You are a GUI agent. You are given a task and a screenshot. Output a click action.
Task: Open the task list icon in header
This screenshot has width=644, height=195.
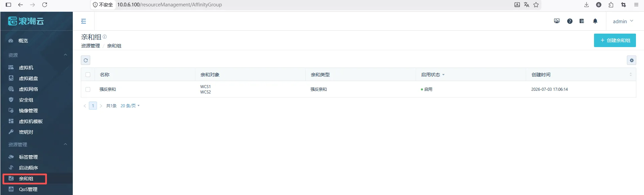[582, 21]
